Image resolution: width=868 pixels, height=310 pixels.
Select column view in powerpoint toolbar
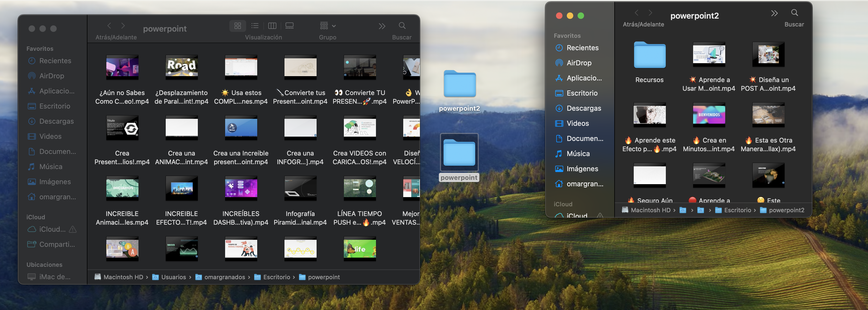point(272,26)
